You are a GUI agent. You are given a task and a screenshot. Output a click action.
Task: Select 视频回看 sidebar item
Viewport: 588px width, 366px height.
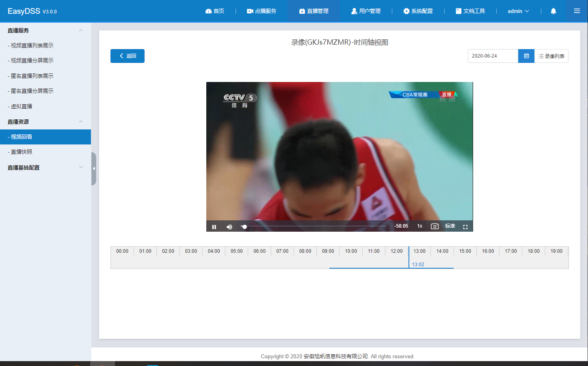[x=45, y=137]
